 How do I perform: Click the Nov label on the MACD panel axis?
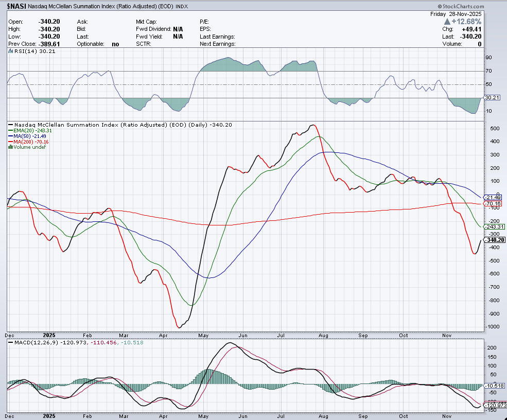tap(447, 416)
